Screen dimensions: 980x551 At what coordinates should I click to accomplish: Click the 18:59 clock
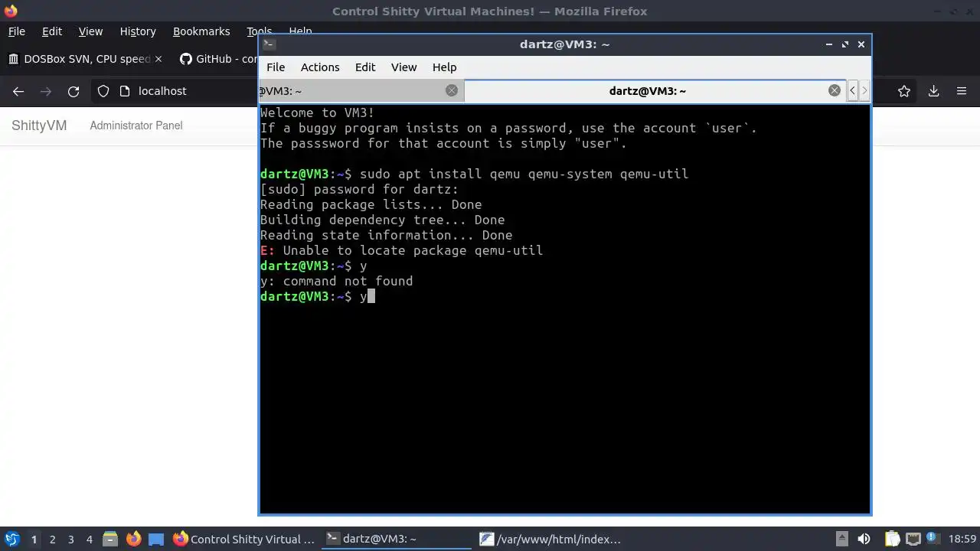962,539
